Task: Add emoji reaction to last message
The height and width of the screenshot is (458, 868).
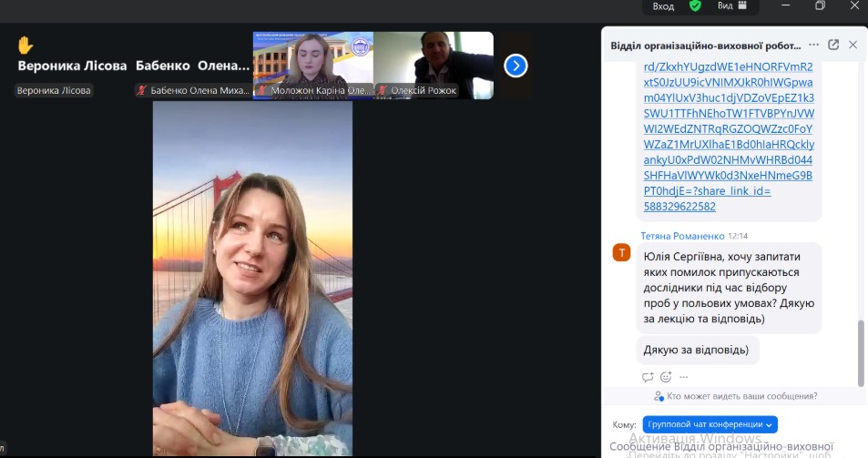Action: pos(666,377)
